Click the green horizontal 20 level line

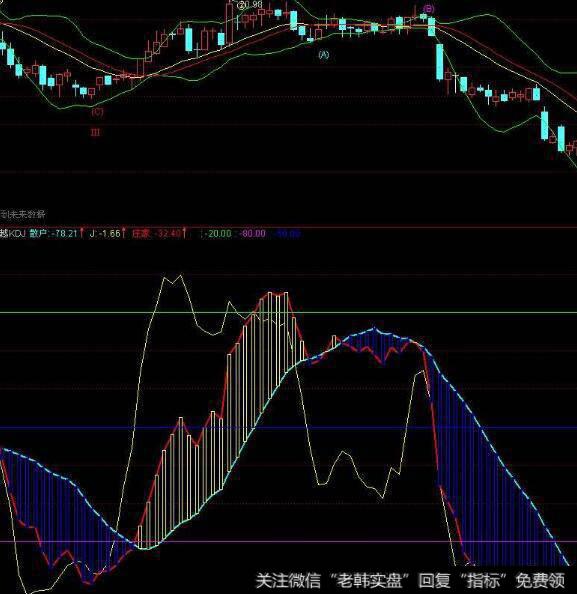tap(288, 313)
